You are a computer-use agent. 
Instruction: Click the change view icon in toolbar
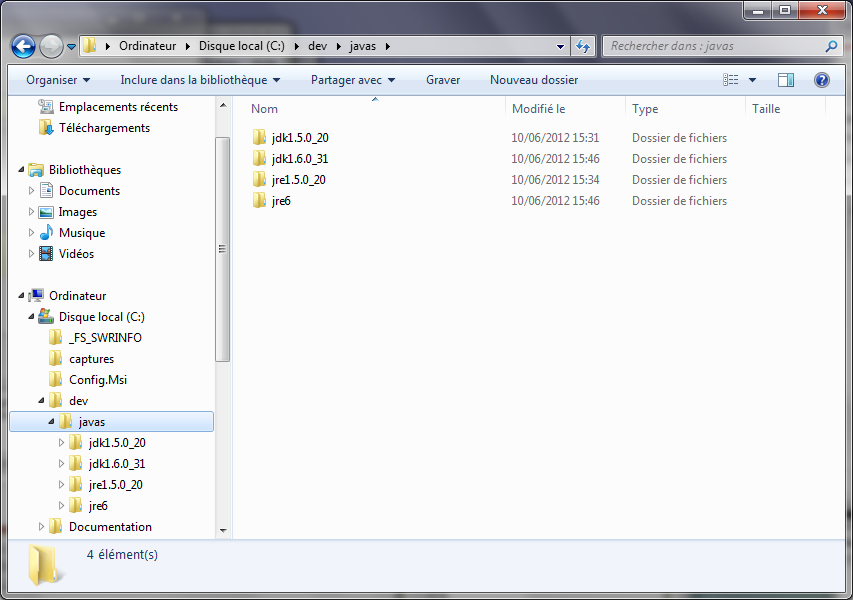731,80
